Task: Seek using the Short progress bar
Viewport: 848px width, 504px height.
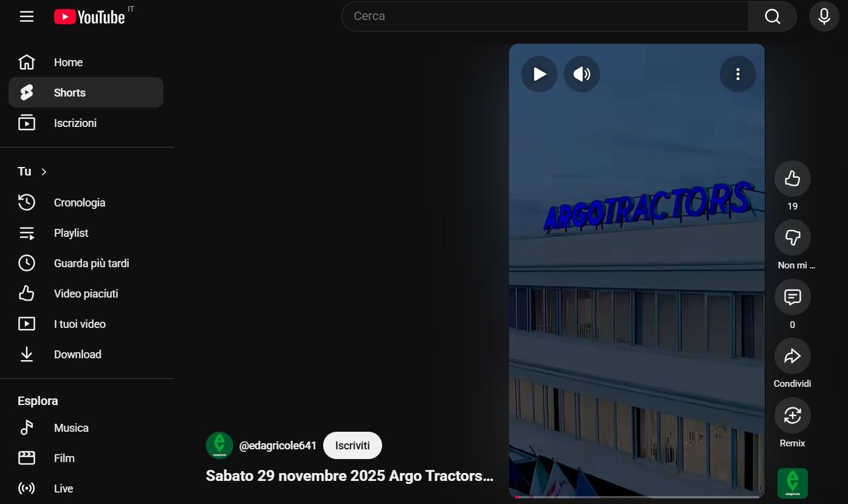Action: [x=637, y=497]
